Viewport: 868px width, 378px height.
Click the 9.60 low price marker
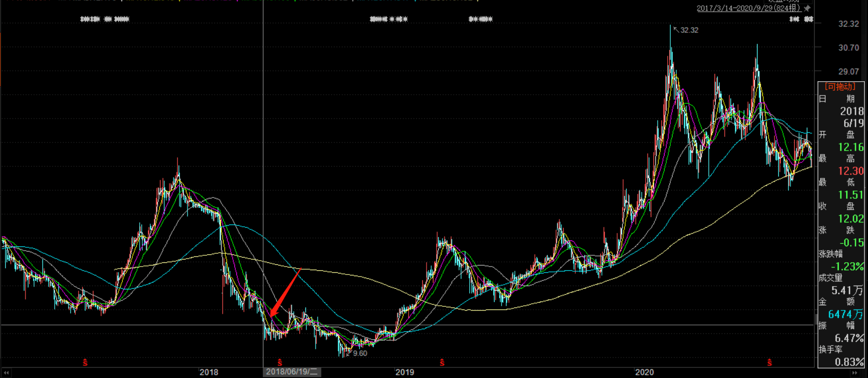tap(360, 353)
